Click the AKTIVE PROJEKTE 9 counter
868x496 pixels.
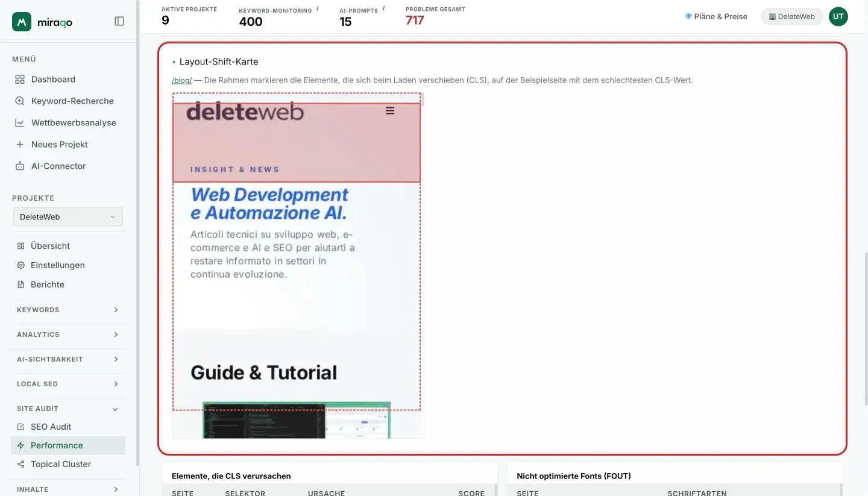pyautogui.click(x=189, y=16)
